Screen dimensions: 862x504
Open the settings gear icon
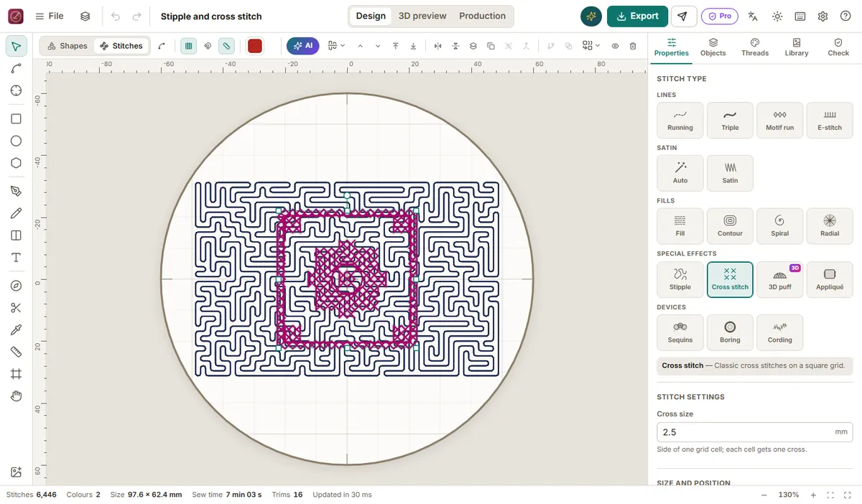tap(823, 17)
